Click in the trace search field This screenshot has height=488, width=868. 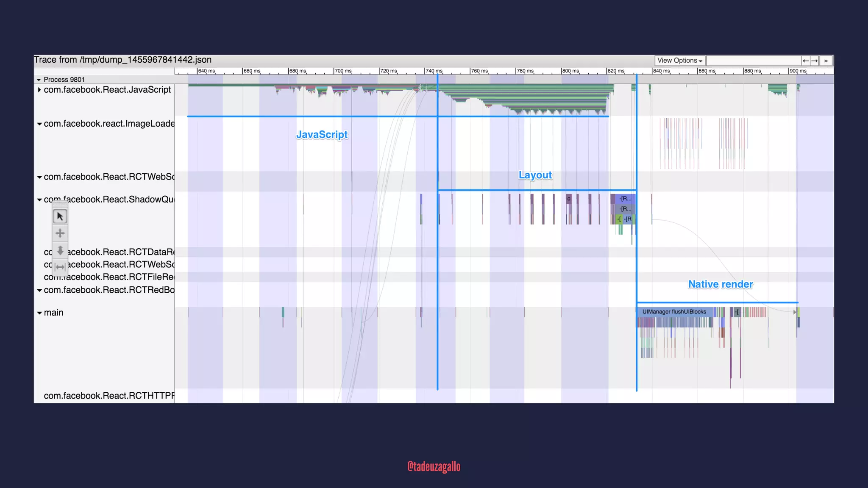click(x=753, y=61)
